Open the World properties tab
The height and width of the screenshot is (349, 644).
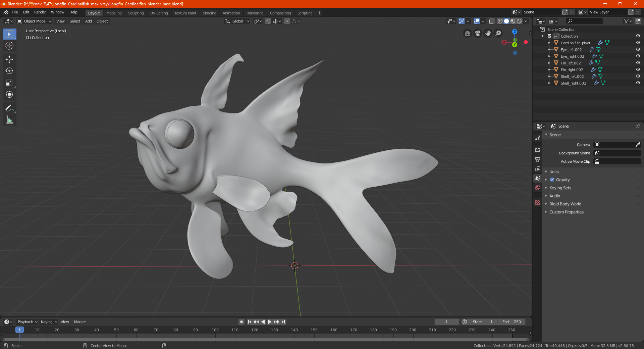click(x=538, y=188)
